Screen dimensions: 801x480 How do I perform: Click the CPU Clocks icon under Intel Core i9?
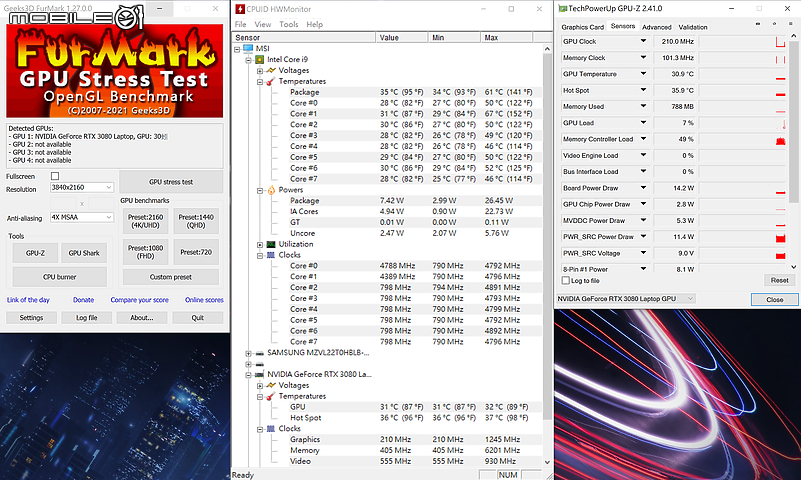pyautogui.click(x=271, y=255)
